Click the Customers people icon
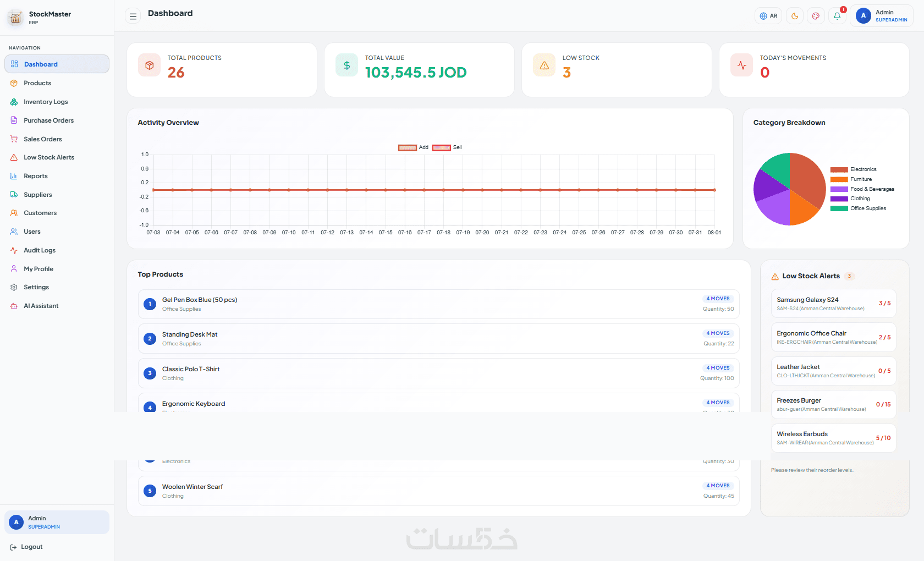Screen dimensions: 924x561 tap(14, 213)
